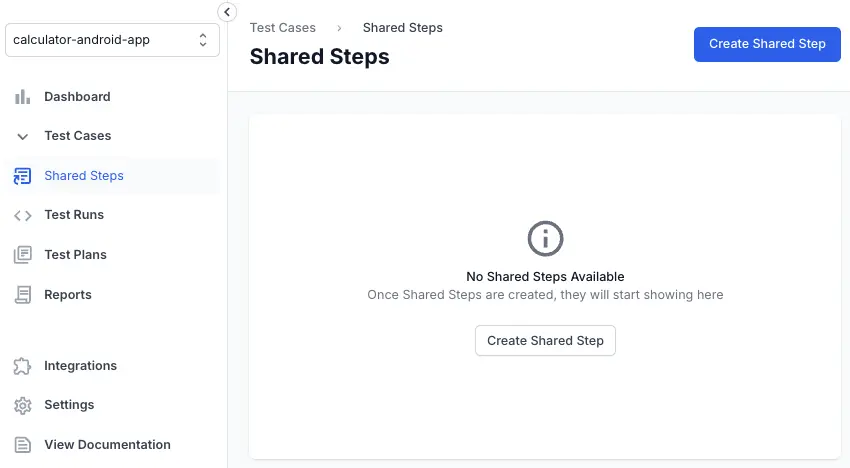Collapse the sidebar with the arrow button
This screenshot has height=468, width=850.
click(x=227, y=12)
